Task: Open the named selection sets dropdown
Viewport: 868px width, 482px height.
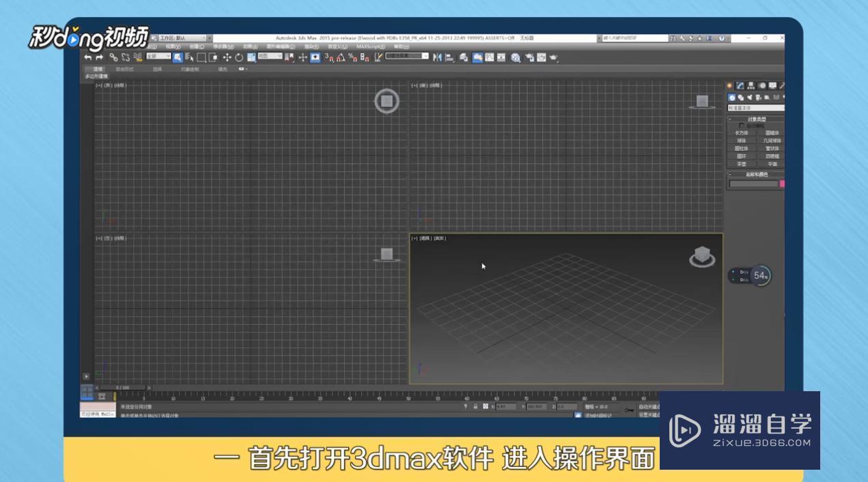Action: pos(407,56)
